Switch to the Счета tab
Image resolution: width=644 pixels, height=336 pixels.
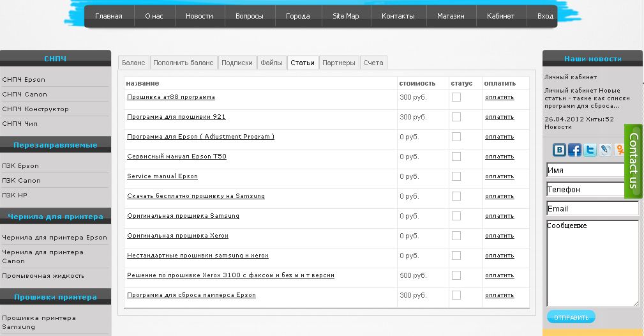coord(373,63)
